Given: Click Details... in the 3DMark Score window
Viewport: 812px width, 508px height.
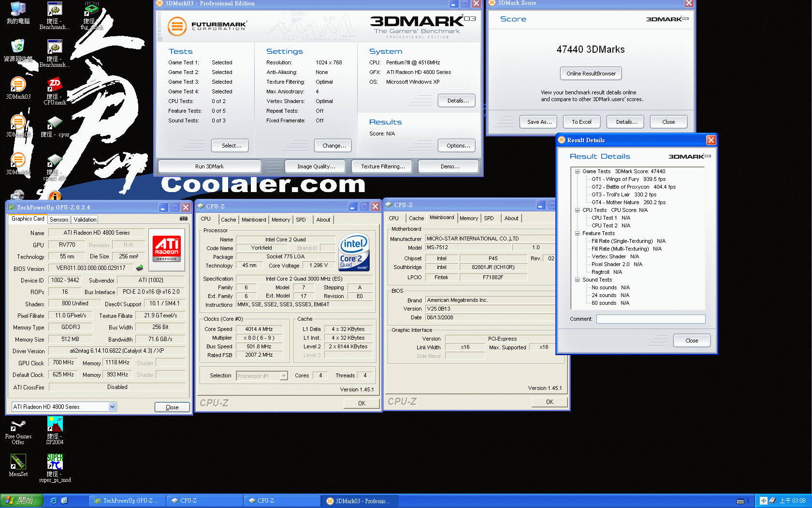Looking at the screenshot, I should pyautogui.click(x=625, y=122).
